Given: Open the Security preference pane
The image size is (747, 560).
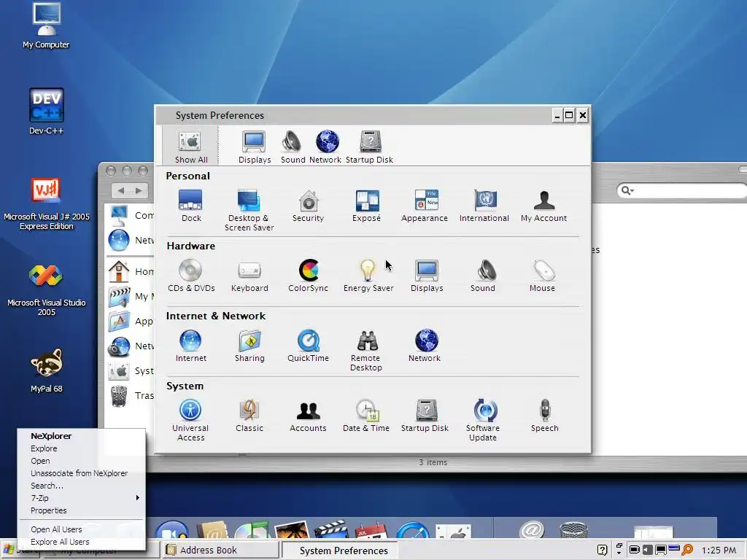Looking at the screenshot, I should [309, 205].
